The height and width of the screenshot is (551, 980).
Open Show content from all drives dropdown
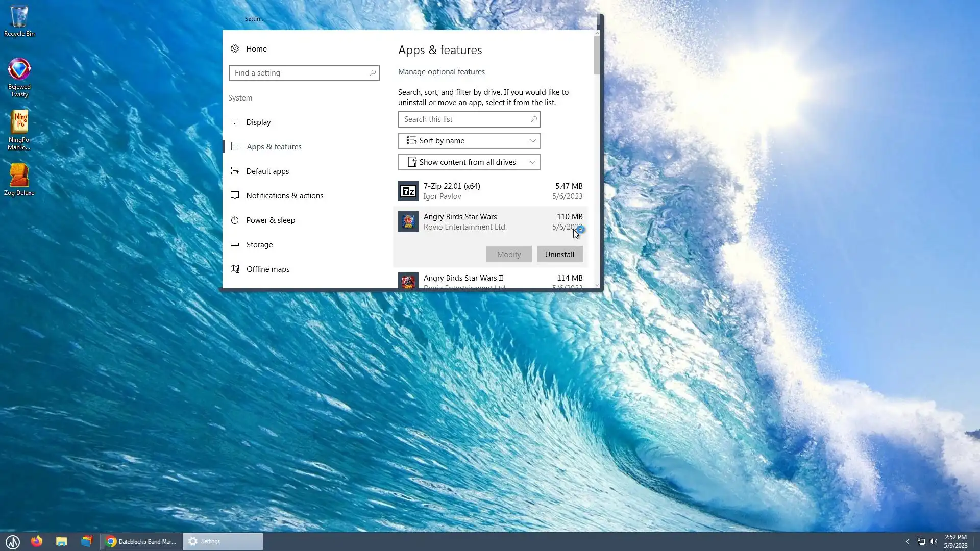tap(469, 162)
